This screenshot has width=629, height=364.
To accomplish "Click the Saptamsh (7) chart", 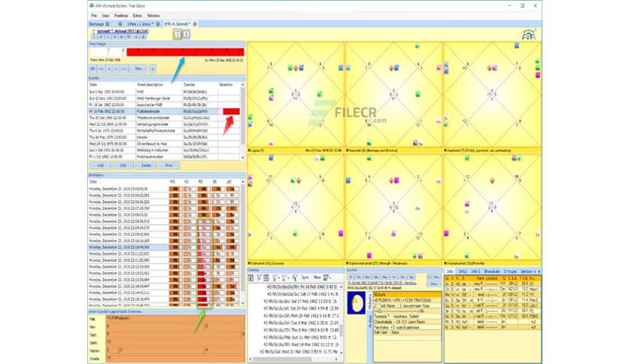I will click(492, 95).
